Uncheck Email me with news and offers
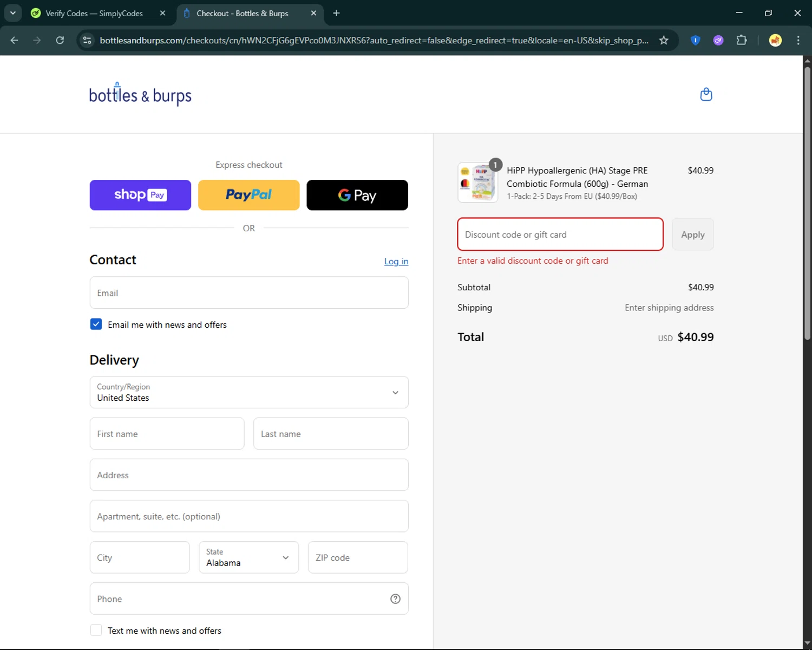The width and height of the screenshot is (812, 650). [x=96, y=324]
